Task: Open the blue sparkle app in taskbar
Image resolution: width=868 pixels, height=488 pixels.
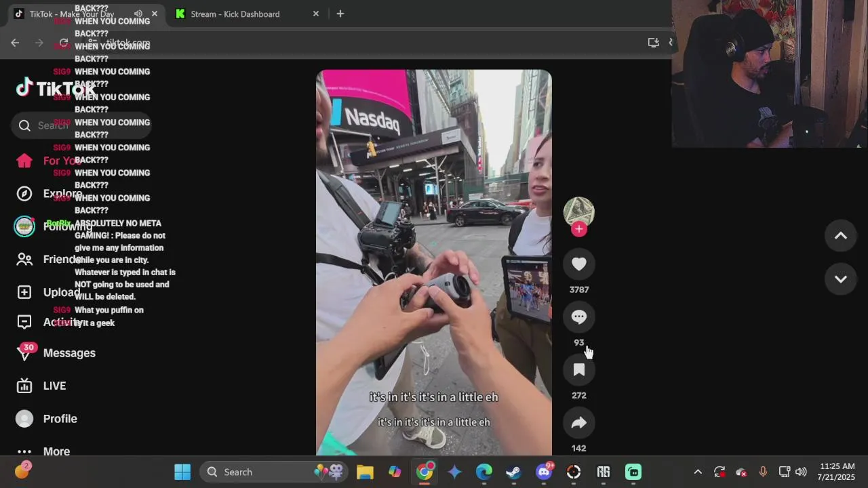Action: pyautogui.click(x=454, y=472)
